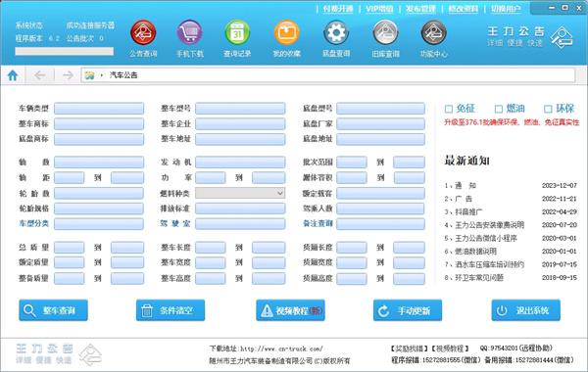This screenshot has width=588, height=372.
Task: Navigate forward with right arrow
Action: coord(68,75)
